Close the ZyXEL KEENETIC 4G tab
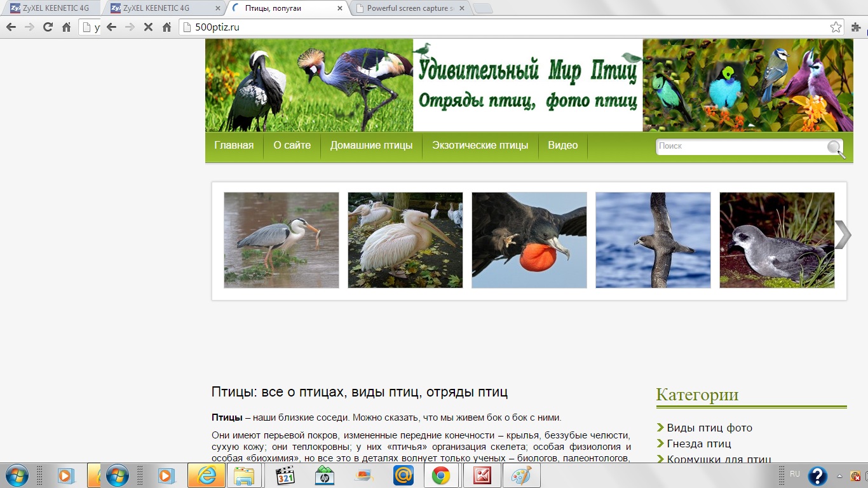The width and height of the screenshot is (868, 488). click(x=217, y=8)
